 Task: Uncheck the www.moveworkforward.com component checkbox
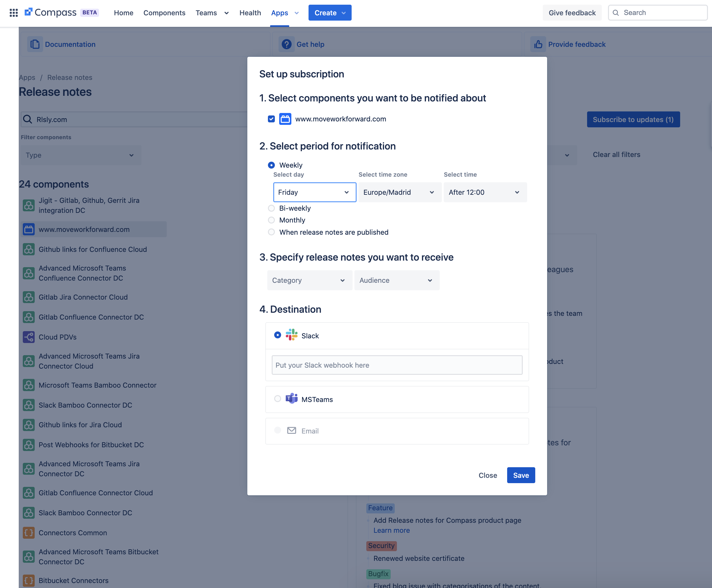(271, 119)
